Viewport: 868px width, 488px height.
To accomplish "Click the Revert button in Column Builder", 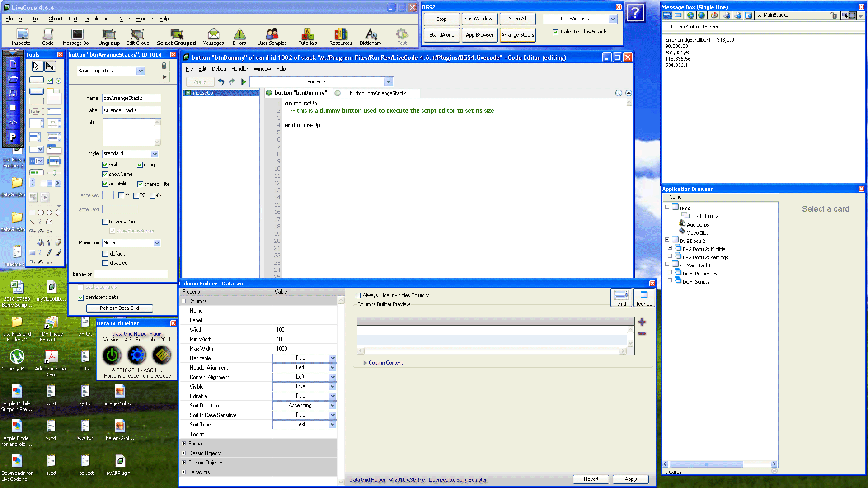I will point(591,479).
